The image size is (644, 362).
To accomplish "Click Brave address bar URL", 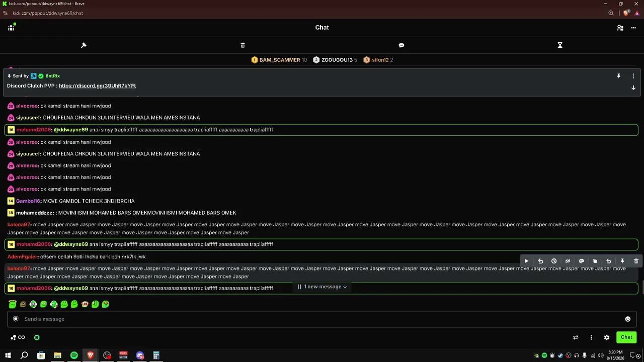I will pos(48,13).
